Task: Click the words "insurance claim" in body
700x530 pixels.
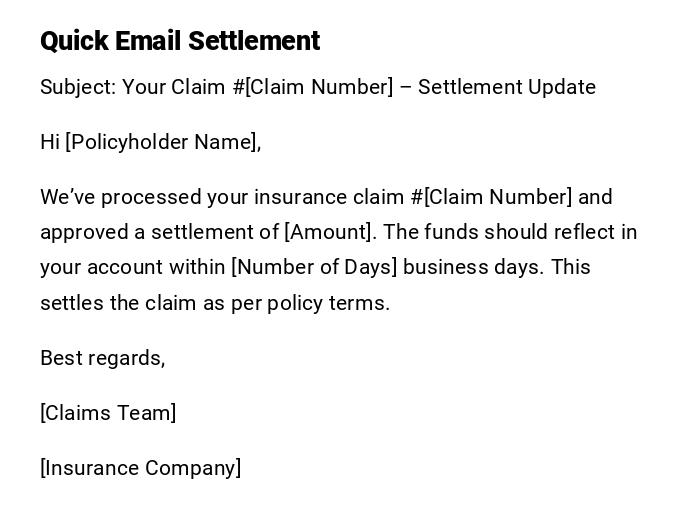Action: pyautogui.click(x=328, y=197)
